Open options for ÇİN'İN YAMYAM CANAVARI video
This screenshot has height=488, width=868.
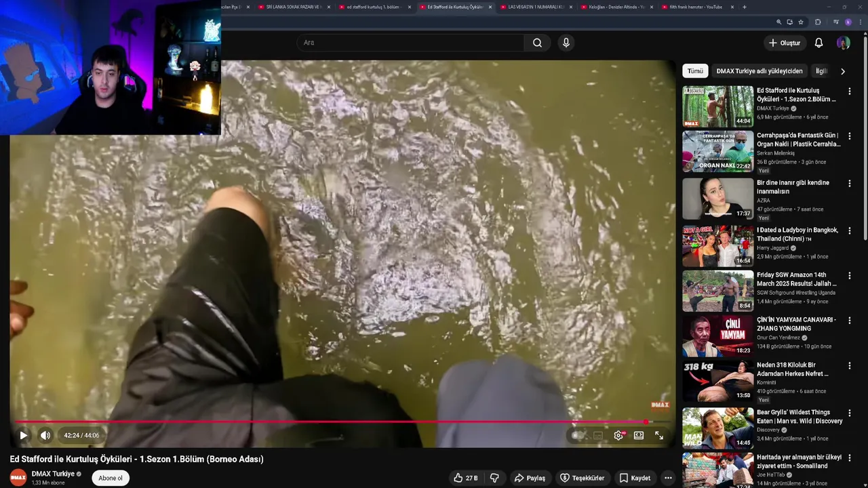coord(849,321)
